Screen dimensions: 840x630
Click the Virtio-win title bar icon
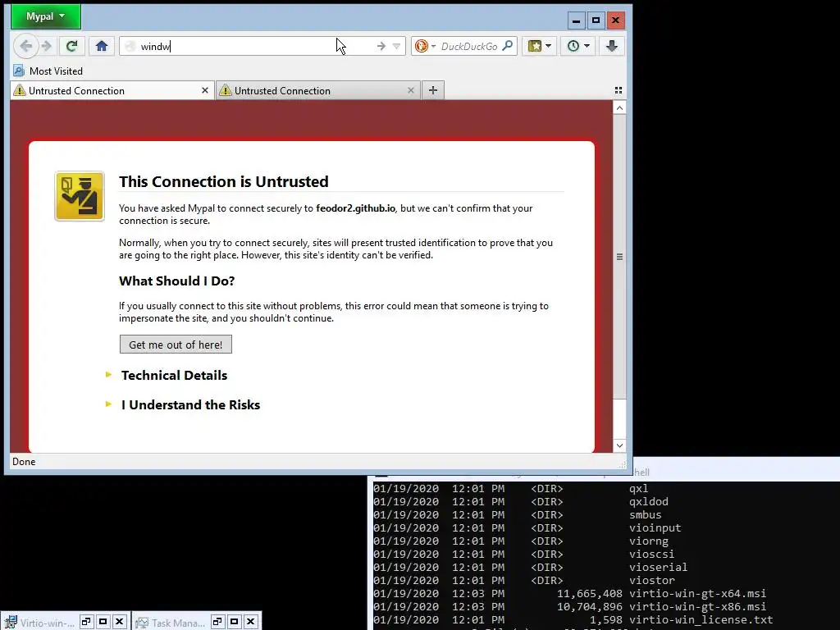(x=10, y=622)
